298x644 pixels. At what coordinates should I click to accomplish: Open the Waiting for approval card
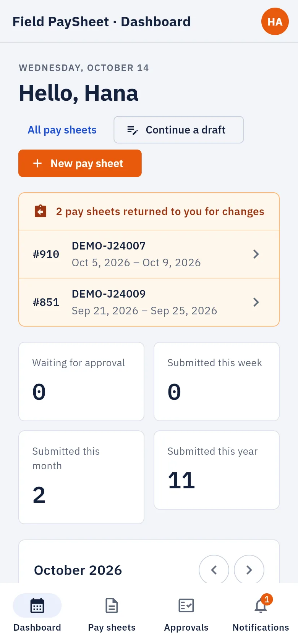[x=81, y=382]
